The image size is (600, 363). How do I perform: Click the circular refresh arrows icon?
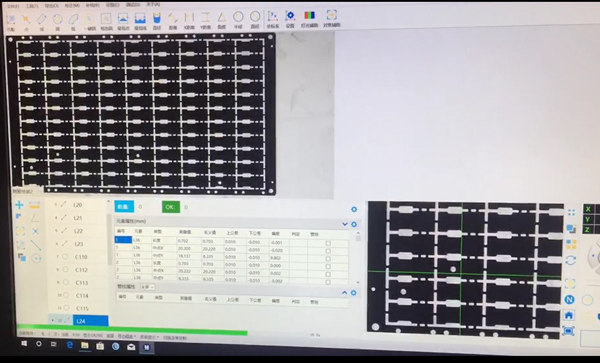[571, 260]
